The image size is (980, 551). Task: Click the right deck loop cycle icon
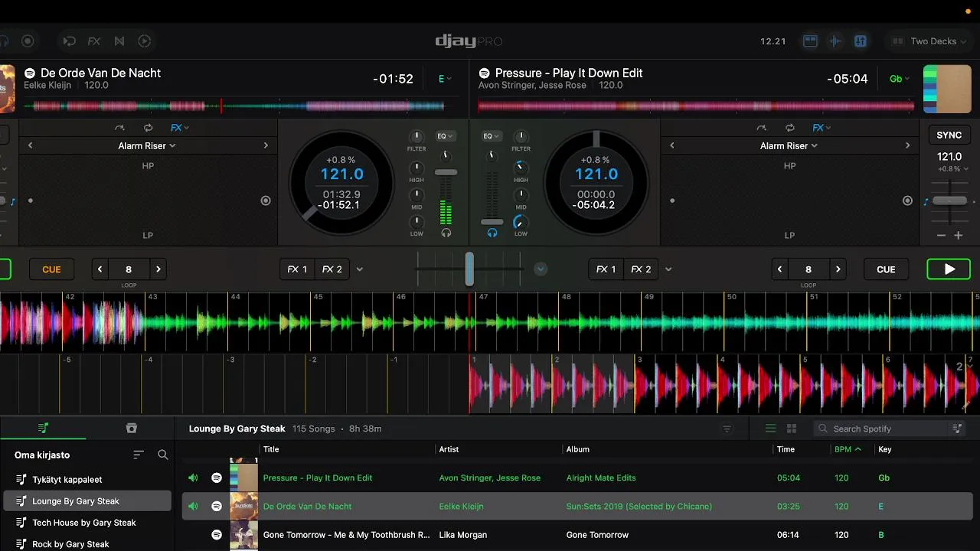[x=789, y=128]
